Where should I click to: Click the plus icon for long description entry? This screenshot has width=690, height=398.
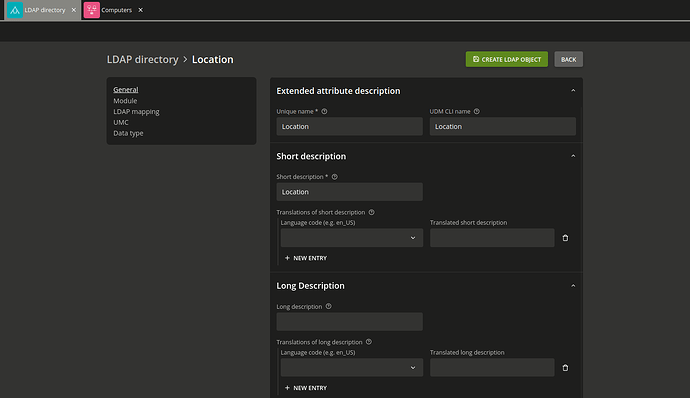(287, 388)
